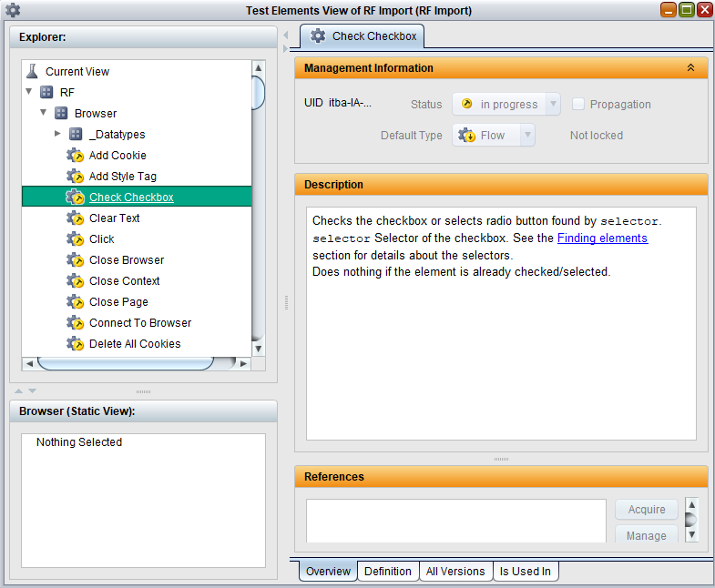Click the Close Browser gear icon

tap(76, 260)
